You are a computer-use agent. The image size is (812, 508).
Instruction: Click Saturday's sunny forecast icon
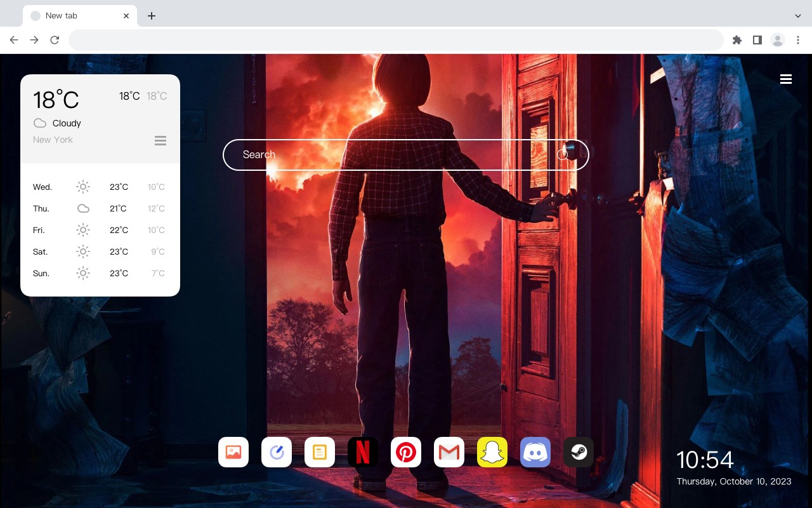pos(83,251)
